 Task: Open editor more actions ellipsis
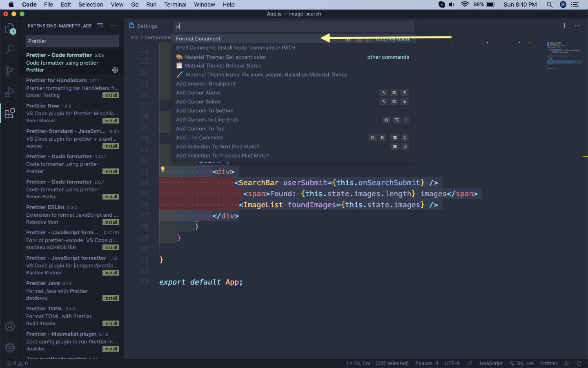[577, 25]
